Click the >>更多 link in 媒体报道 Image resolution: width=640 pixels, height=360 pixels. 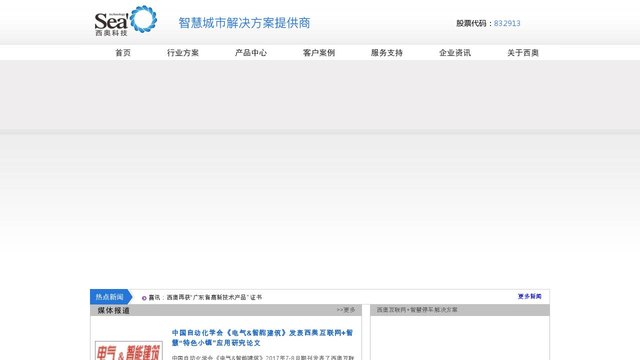pyautogui.click(x=346, y=310)
